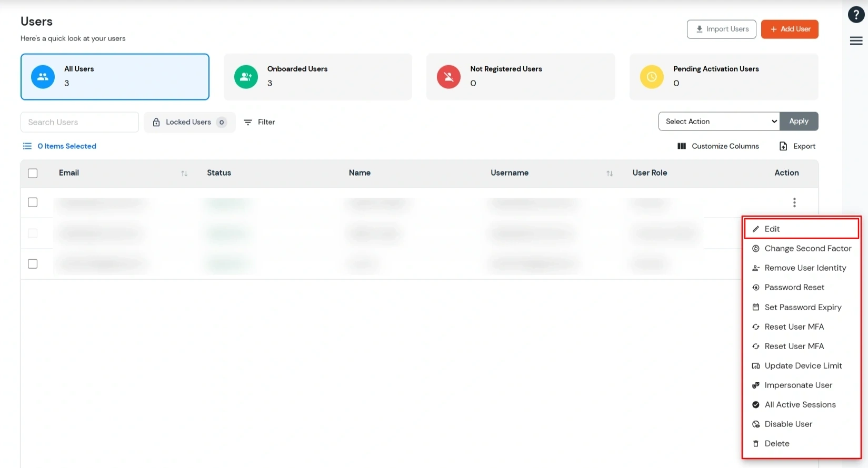
Task: Click the Customize Columns icon
Action: click(x=682, y=146)
